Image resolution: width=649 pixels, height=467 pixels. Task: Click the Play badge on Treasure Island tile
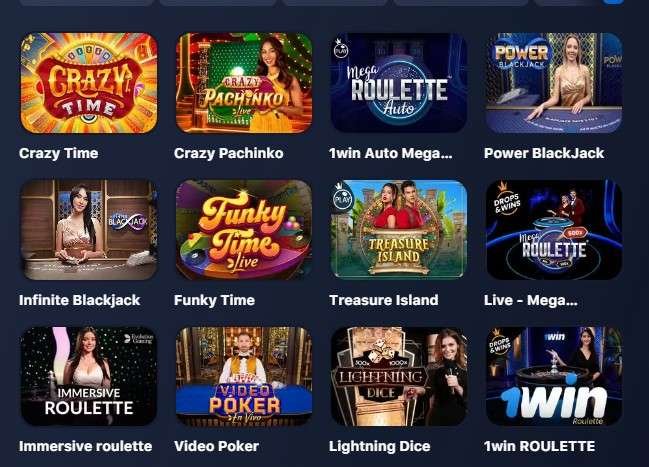click(x=342, y=197)
